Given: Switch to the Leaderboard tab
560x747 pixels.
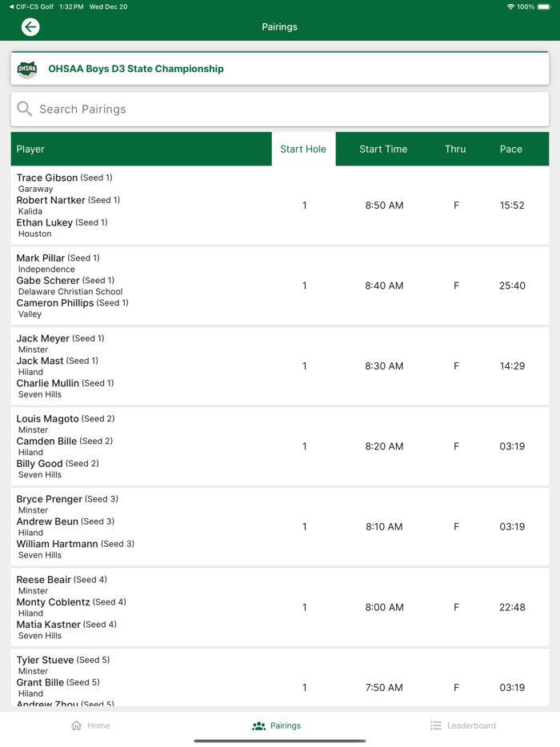Looking at the screenshot, I should (x=463, y=725).
